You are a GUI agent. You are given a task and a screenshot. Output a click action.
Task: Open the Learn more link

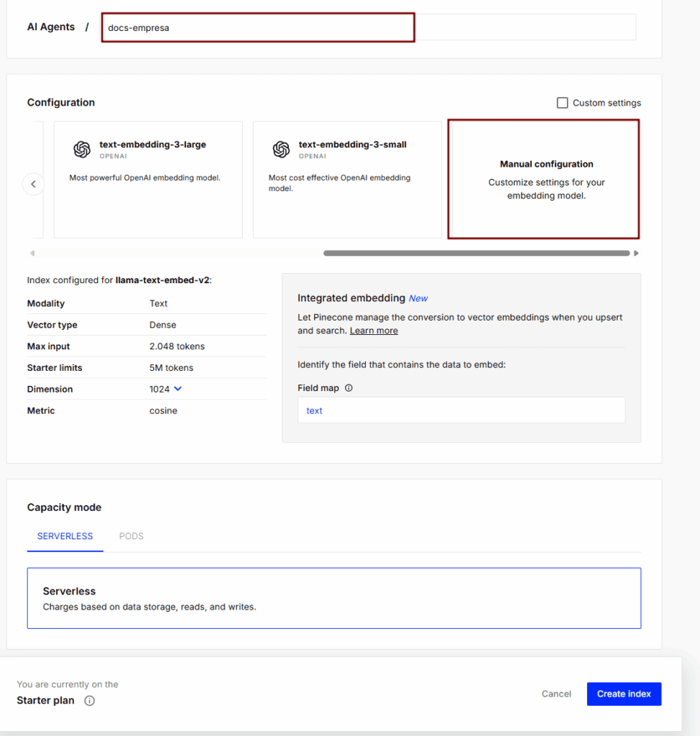coord(374,331)
